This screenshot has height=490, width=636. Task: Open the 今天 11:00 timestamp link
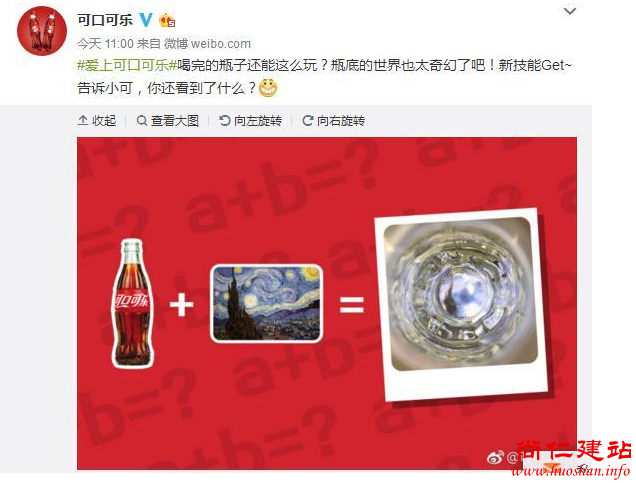point(105,43)
